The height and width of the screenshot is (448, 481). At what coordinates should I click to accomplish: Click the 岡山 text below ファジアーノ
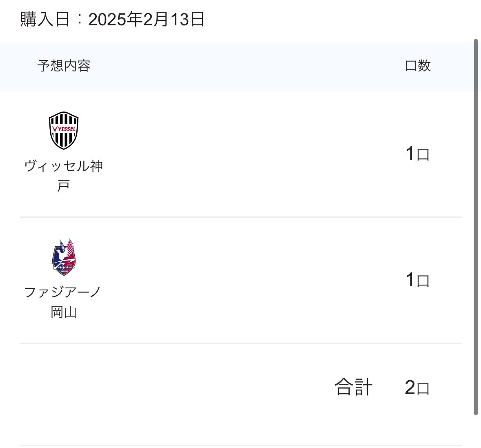pos(64,312)
